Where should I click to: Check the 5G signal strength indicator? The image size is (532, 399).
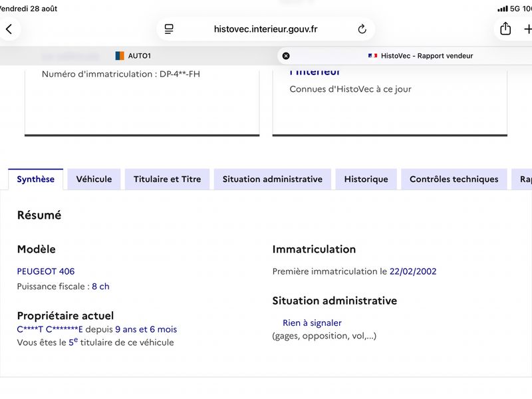coord(502,9)
